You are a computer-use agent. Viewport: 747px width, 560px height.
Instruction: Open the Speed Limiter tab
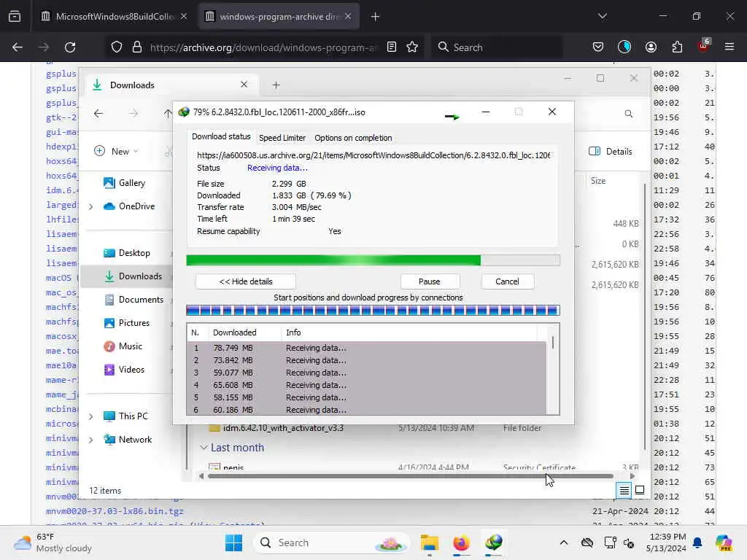point(282,138)
